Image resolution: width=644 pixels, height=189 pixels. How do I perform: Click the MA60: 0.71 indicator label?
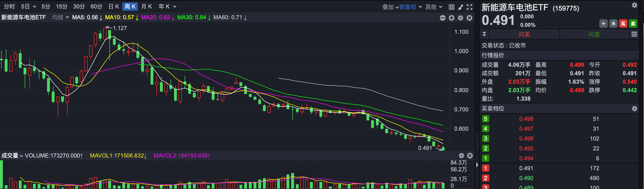tap(230, 17)
